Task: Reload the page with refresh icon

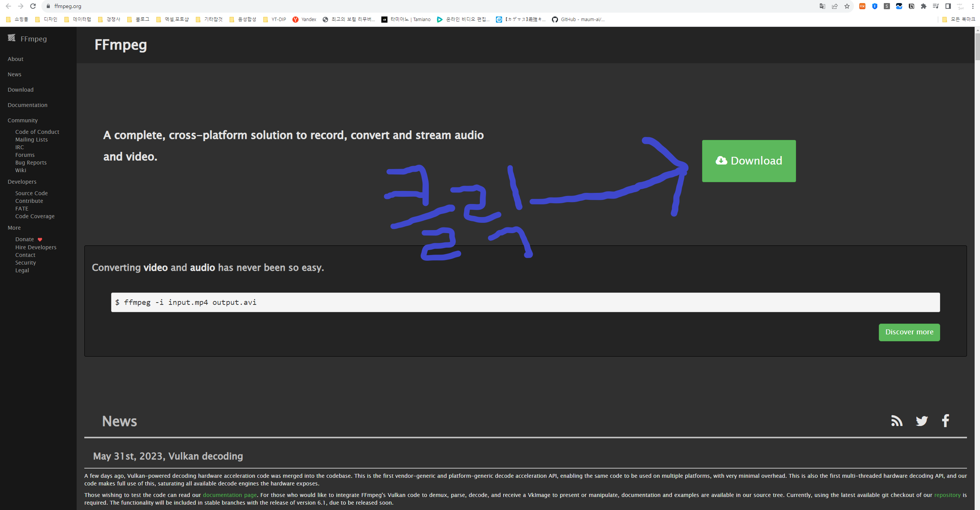Action: click(33, 6)
